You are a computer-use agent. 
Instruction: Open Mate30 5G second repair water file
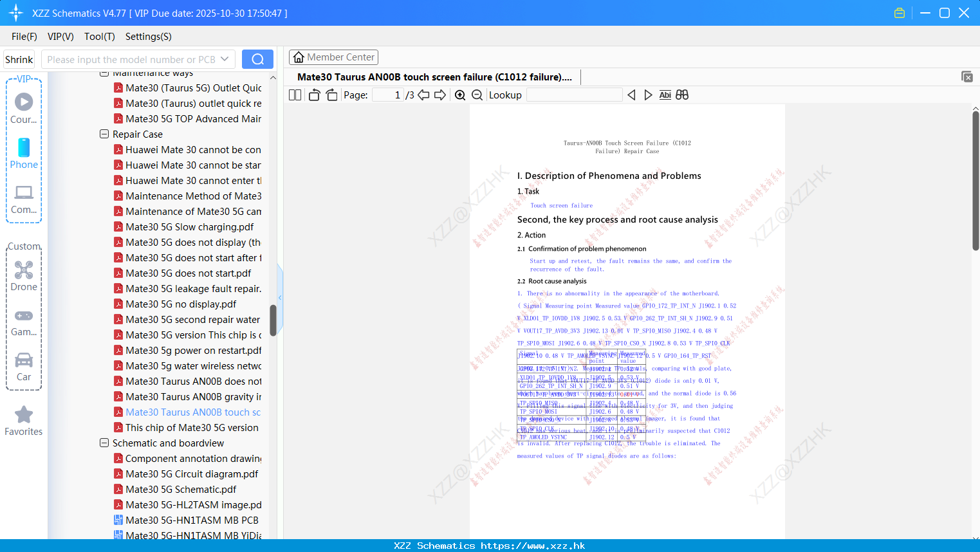(x=187, y=319)
